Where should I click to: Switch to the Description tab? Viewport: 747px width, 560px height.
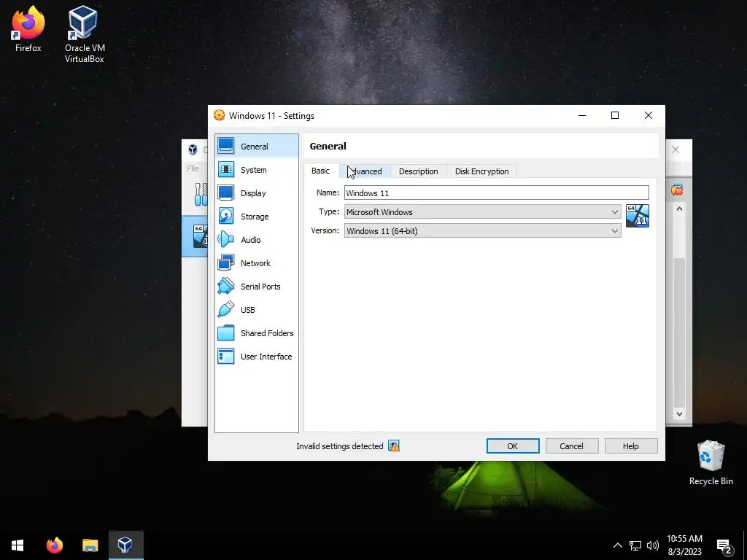pyautogui.click(x=418, y=171)
